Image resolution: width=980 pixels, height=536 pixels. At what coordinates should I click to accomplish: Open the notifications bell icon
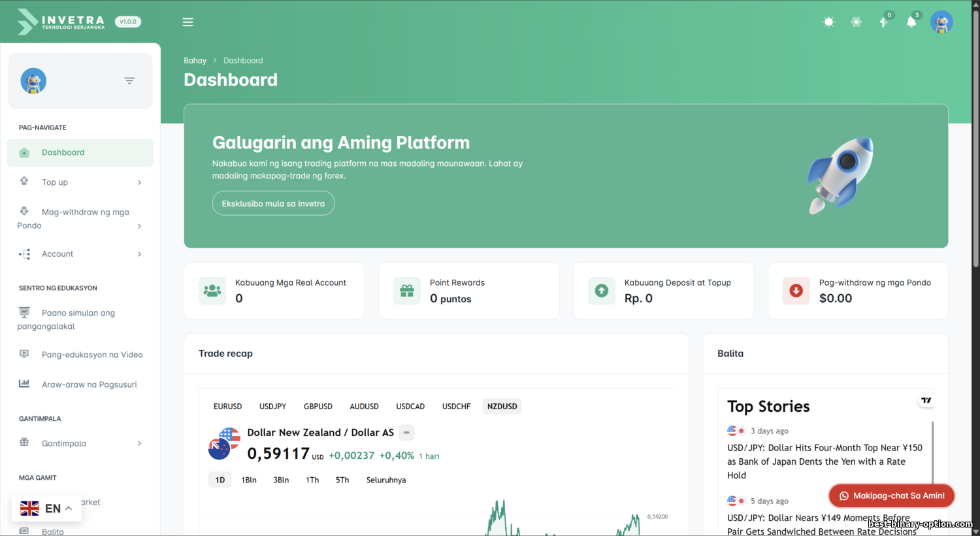(x=911, y=22)
